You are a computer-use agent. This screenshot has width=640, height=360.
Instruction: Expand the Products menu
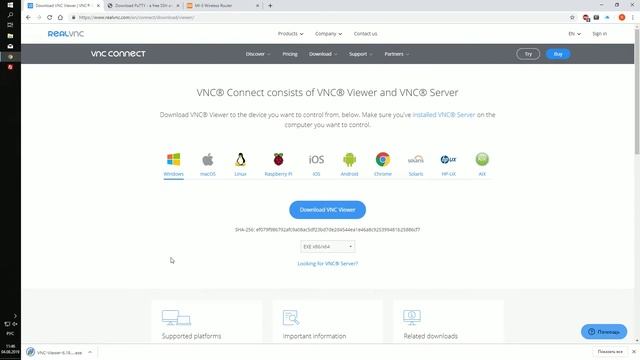pos(291,34)
